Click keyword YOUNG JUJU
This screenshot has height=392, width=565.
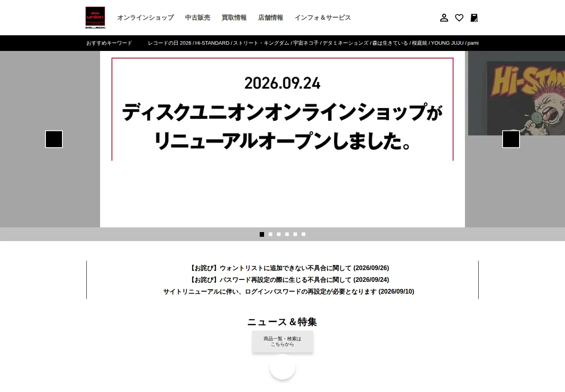(447, 43)
